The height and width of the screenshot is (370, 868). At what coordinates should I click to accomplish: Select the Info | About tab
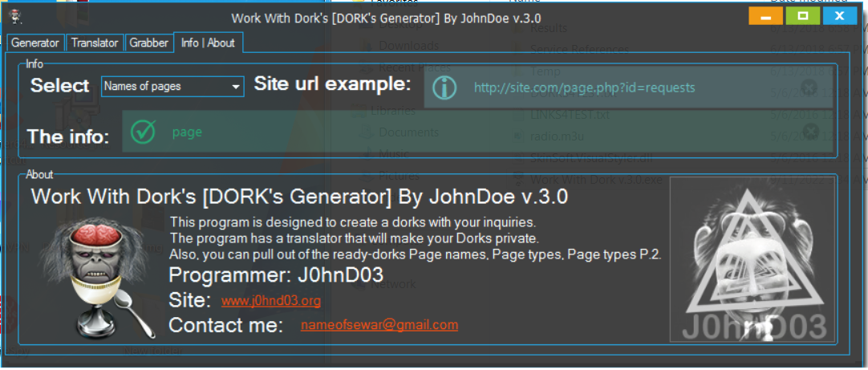pyautogui.click(x=208, y=43)
